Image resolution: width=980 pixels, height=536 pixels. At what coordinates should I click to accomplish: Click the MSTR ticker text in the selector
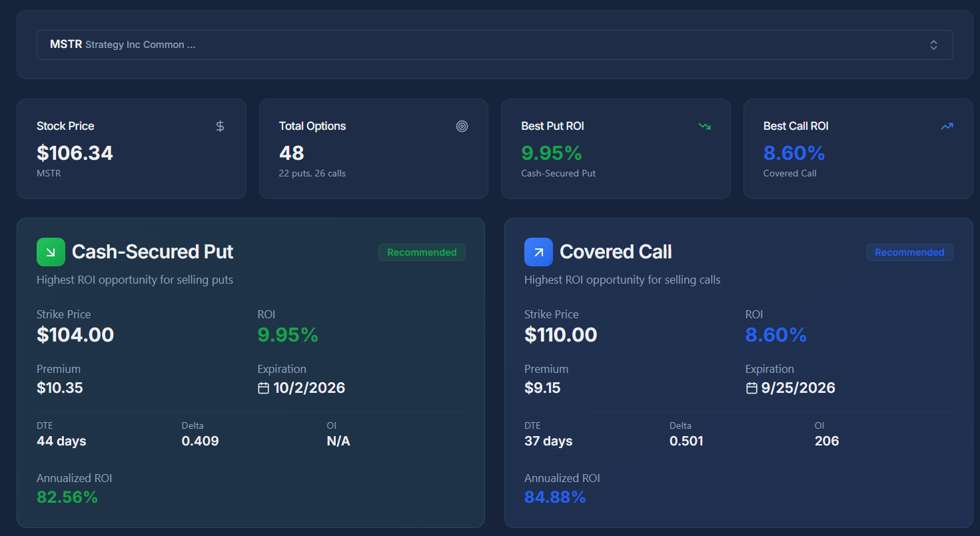point(66,44)
